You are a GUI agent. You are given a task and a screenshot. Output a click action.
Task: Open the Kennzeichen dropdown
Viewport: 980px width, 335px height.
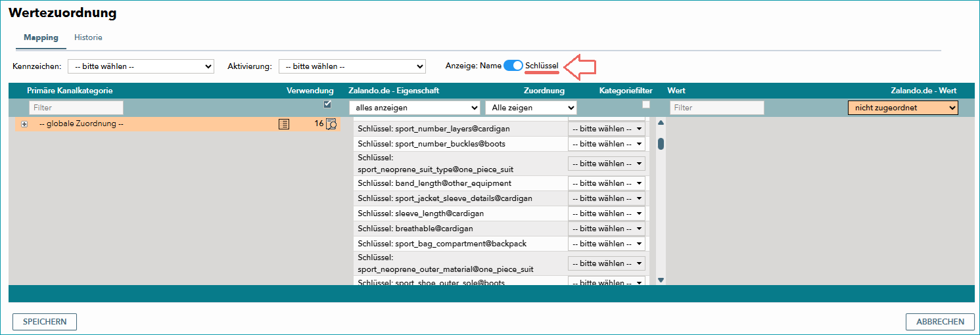pos(141,66)
